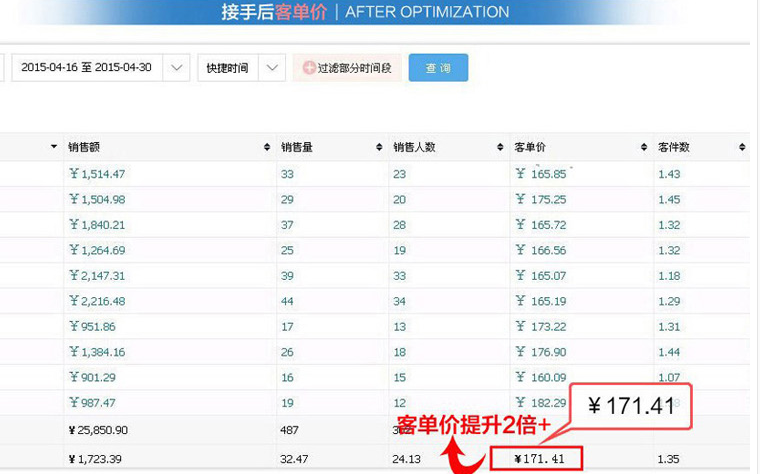760x474 pixels.
Task: Click the ¥1,723.39 average sales cell
Action: (x=97, y=460)
